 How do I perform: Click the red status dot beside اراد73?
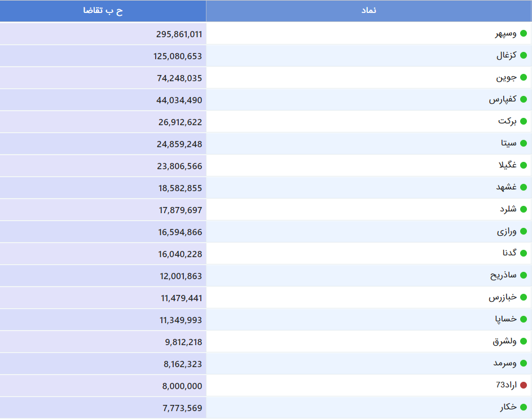pos(524,385)
